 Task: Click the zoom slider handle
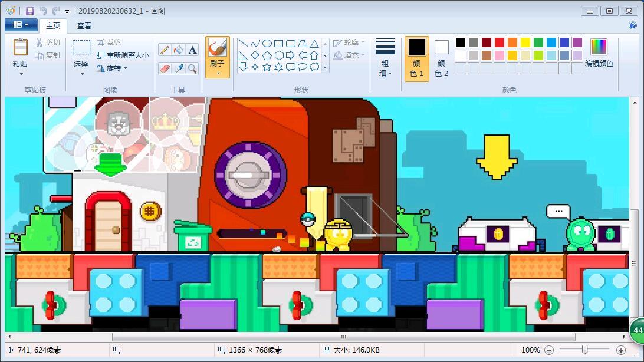click(x=584, y=350)
